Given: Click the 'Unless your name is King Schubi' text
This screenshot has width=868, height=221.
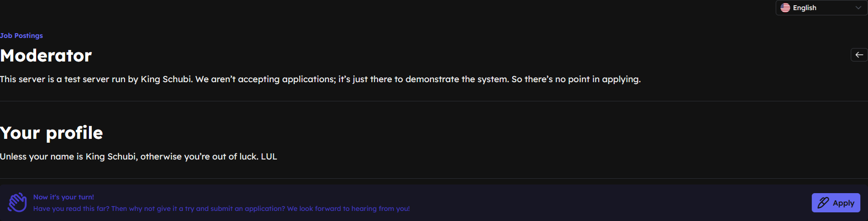Looking at the screenshot, I should click(68, 157).
